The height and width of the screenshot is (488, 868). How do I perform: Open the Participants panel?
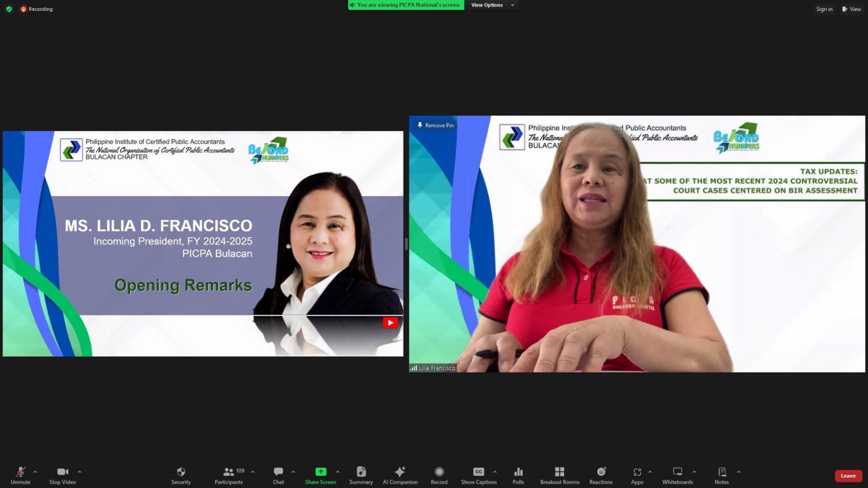tap(229, 475)
